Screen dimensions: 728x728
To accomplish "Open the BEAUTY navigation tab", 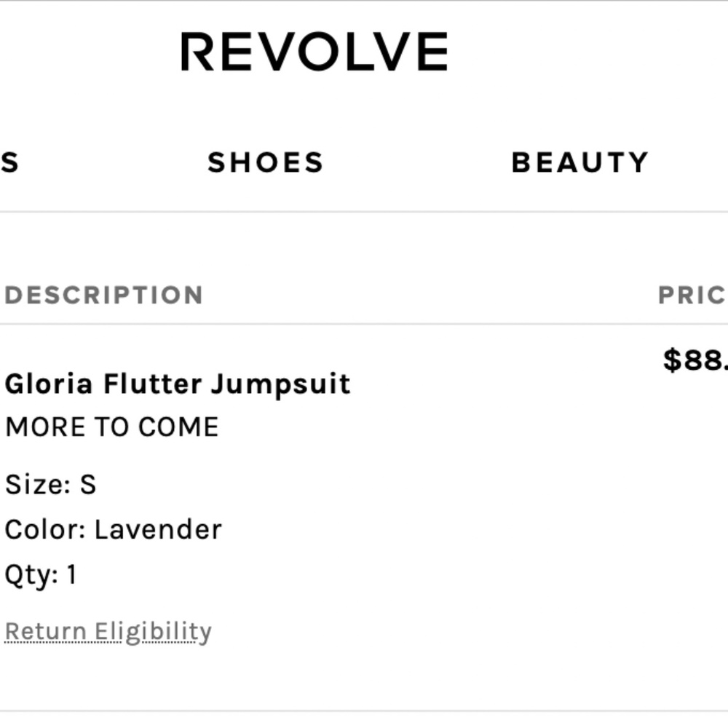I will [579, 162].
